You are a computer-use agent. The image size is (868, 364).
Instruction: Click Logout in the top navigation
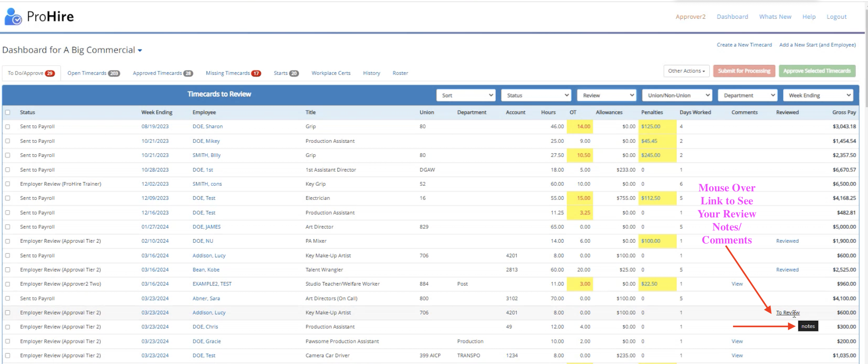pos(836,16)
